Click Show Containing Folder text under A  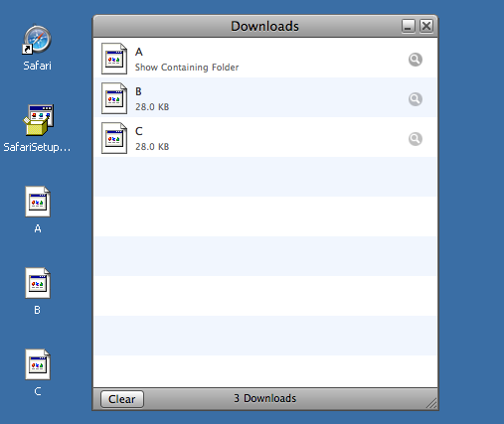tap(187, 68)
